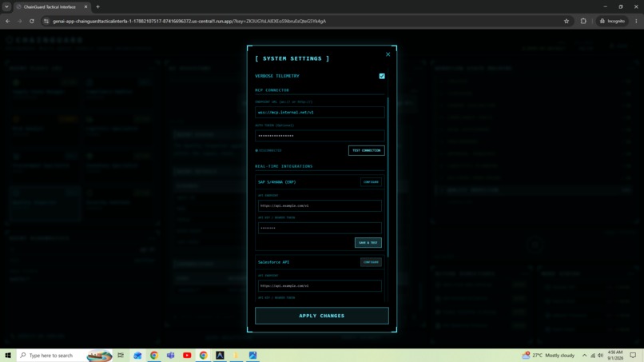
Task: Click the Save & Test button
Action: (368, 242)
